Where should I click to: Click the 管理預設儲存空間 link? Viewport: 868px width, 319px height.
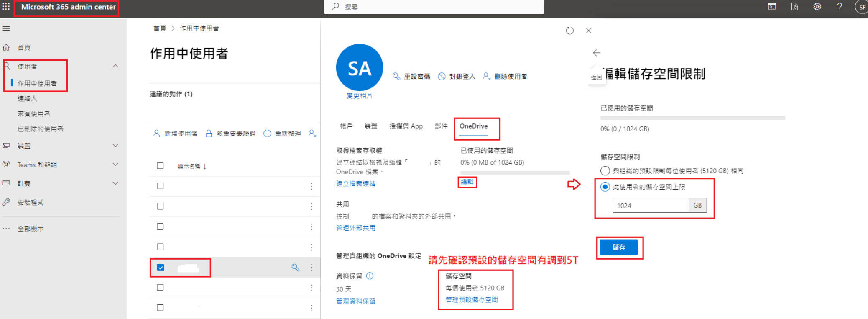(x=472, y=300)
